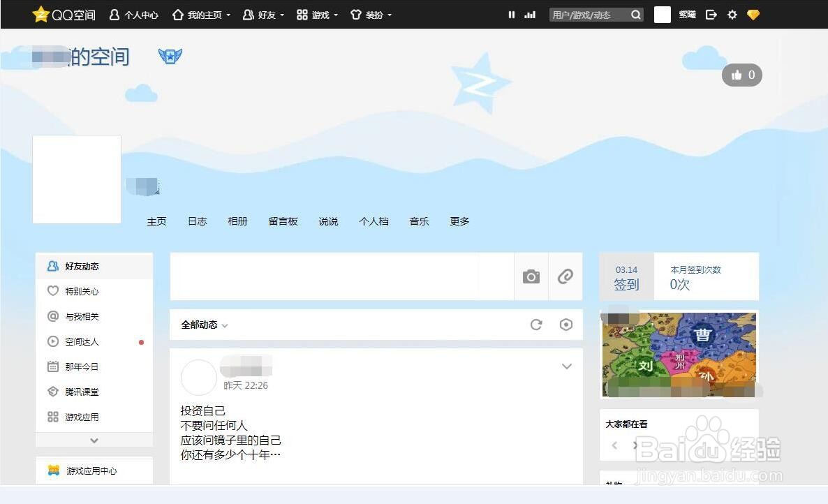Open 游戏应用 in sidebar
Viewport: 828px width, 504px height.
point(94,417)
